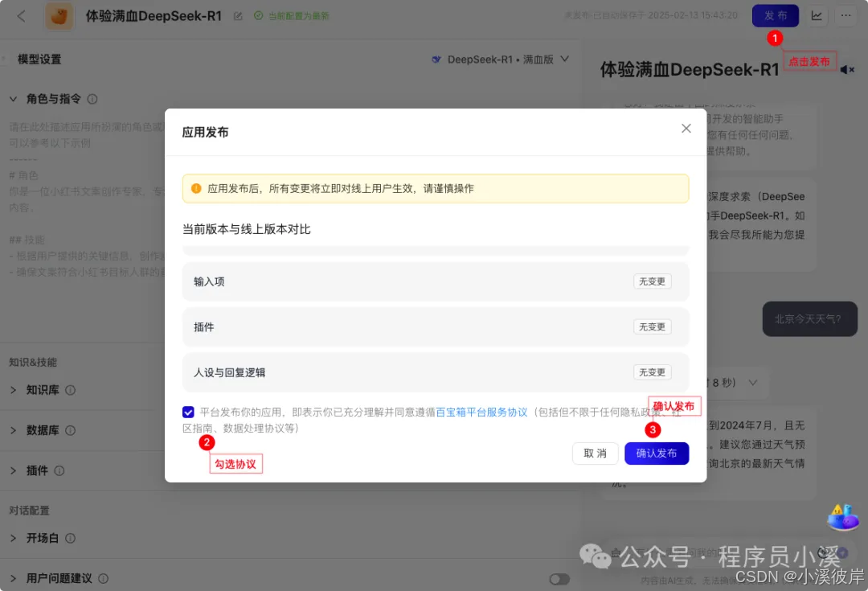868x591 pixels.
Task: Edit the app name with pencil icon
Action: pyautogui.click(x=238, y=16)
